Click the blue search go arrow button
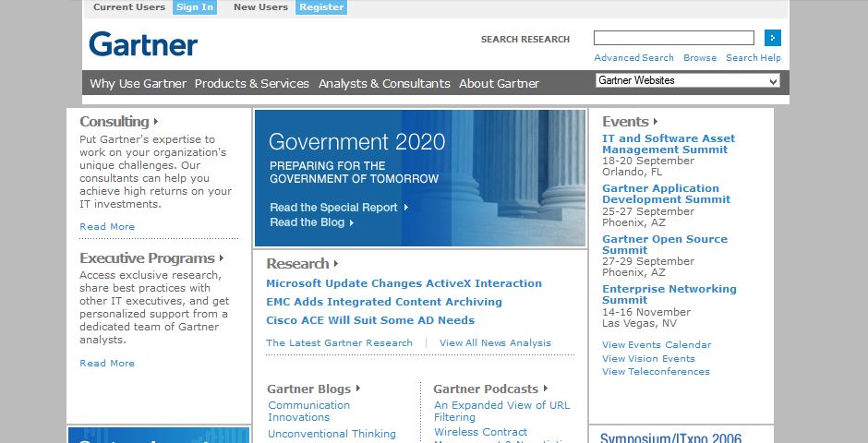The width and height of the screenshot is (868, 443). tap(773, 38)
